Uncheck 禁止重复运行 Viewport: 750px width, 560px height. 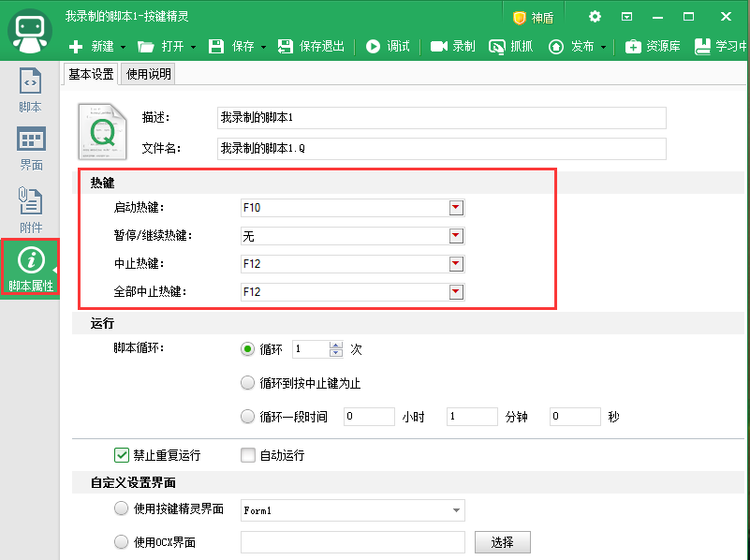(x=122, y=455)
